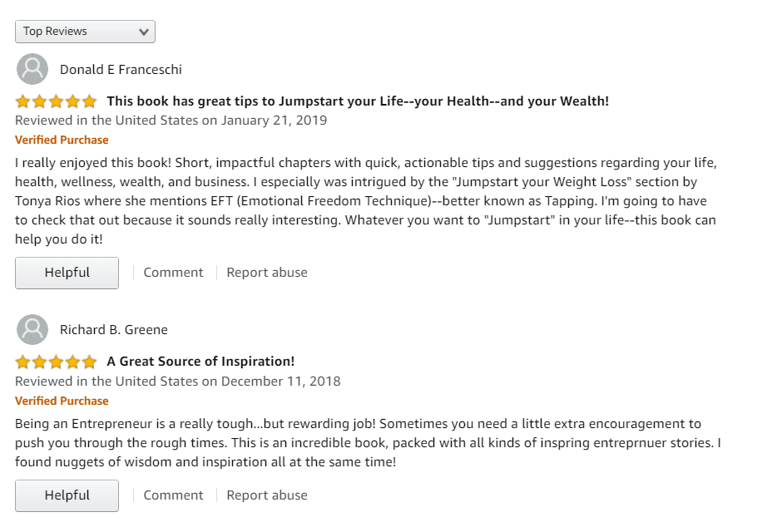Mark Richard B. Greene's review as Helpful
772x532 pixels.
click(x=67, y=495)
